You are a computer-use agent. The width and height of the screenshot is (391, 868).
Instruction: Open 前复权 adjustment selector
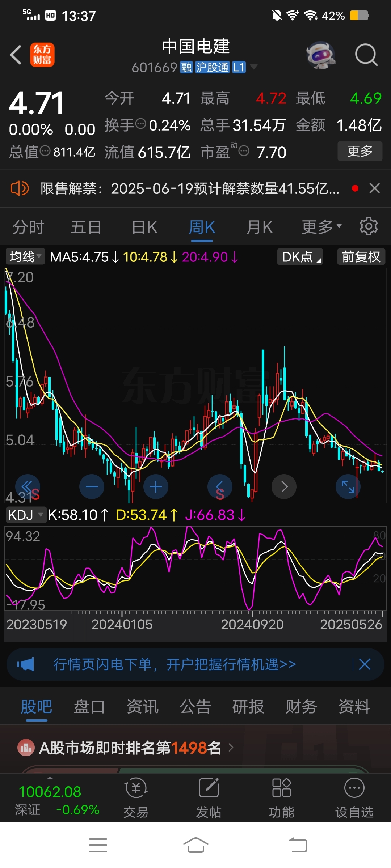pyautogui.click(x=361, y=257)
